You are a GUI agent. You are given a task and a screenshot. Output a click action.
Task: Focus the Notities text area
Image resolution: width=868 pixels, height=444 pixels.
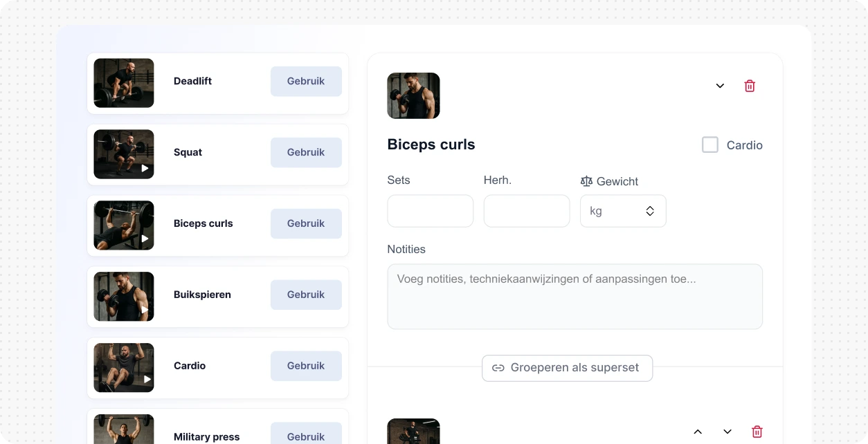coord(575,296)
